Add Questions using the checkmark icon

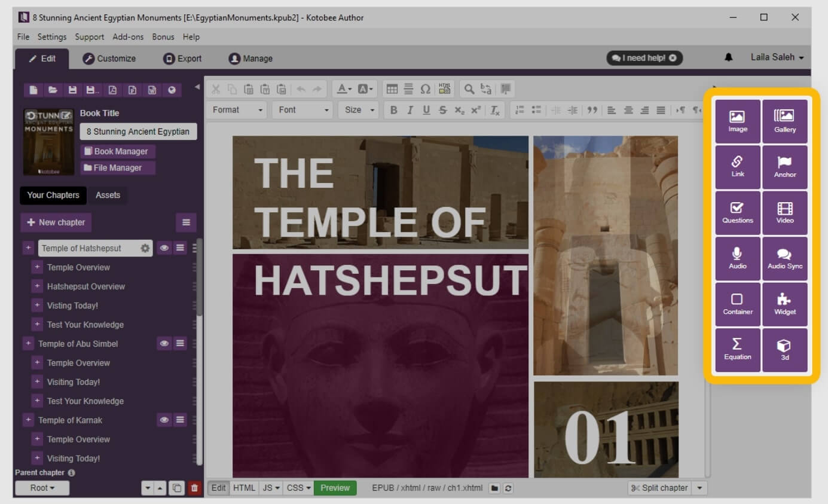tap(737, 212)
